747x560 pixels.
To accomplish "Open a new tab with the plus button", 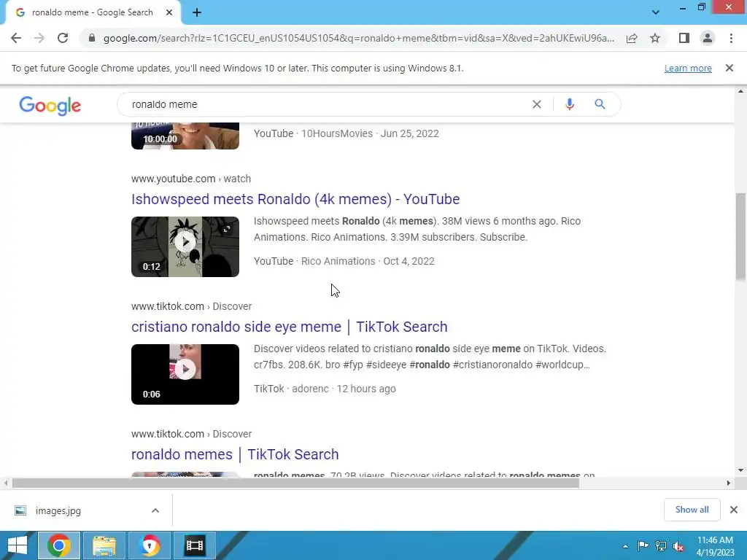I will 197,13.
